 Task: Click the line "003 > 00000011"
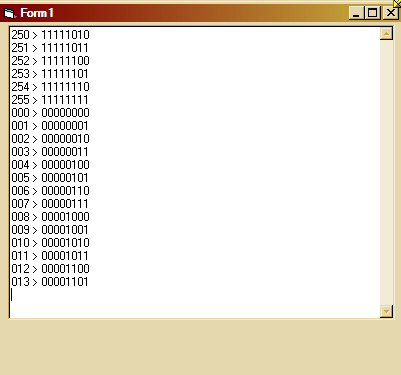point(50,152)
